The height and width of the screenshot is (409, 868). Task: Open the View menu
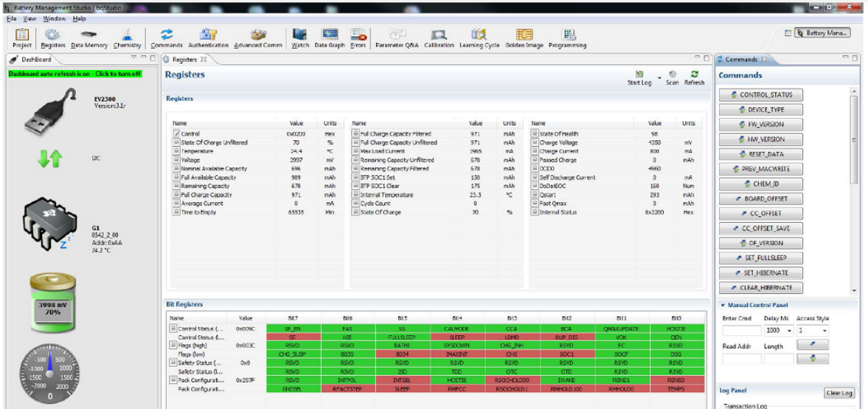29,19
